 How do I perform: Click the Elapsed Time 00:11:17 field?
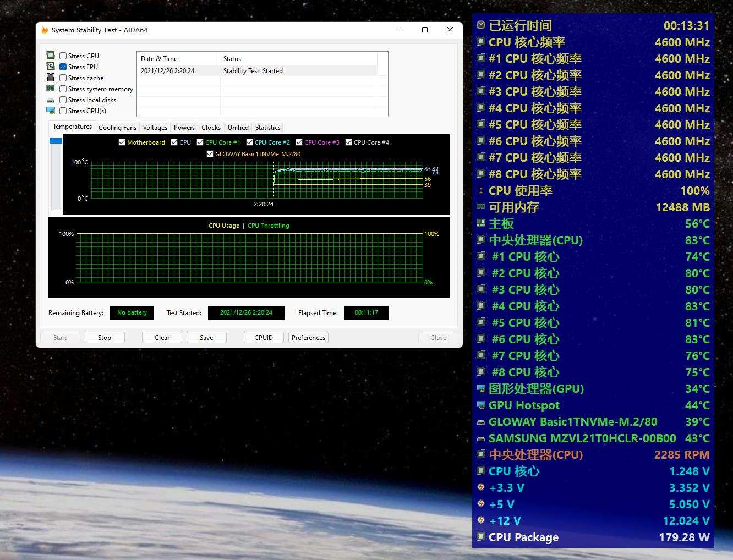[366, 313]
